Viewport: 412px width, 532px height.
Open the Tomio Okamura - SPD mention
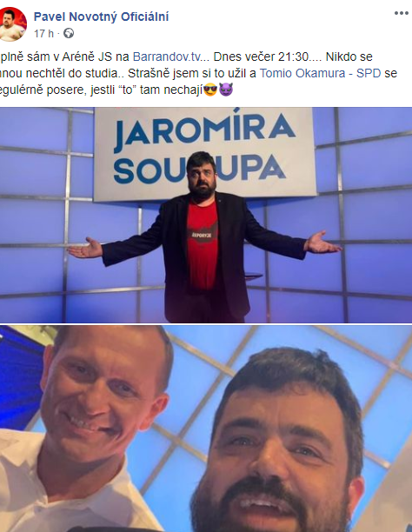(320, 73)
